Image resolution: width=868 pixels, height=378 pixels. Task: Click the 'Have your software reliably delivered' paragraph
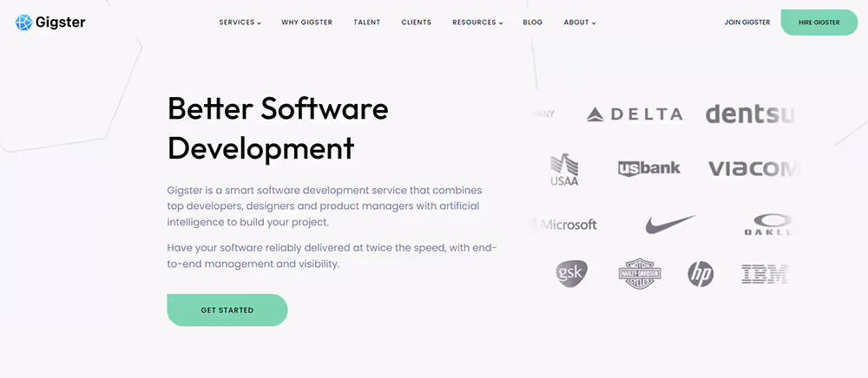[x=332, y=256]
